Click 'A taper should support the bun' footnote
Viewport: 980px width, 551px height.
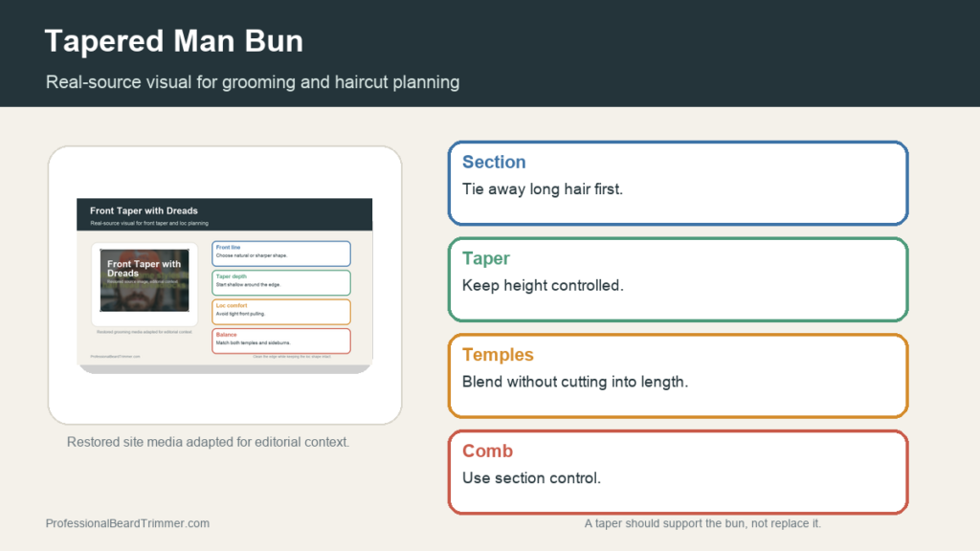[x=702, y=523]
